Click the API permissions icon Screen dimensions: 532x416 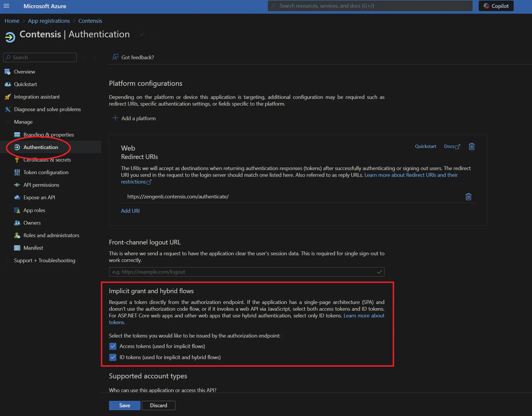point(17,185)
